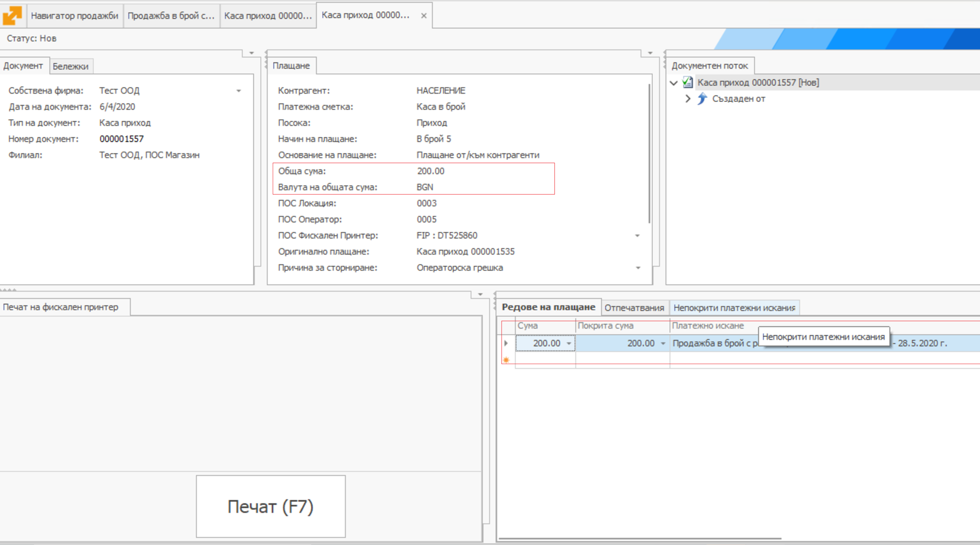Open the Навигатор продажби tab
The height and width of the screenshot is (545, 980).
pos(75,15)
